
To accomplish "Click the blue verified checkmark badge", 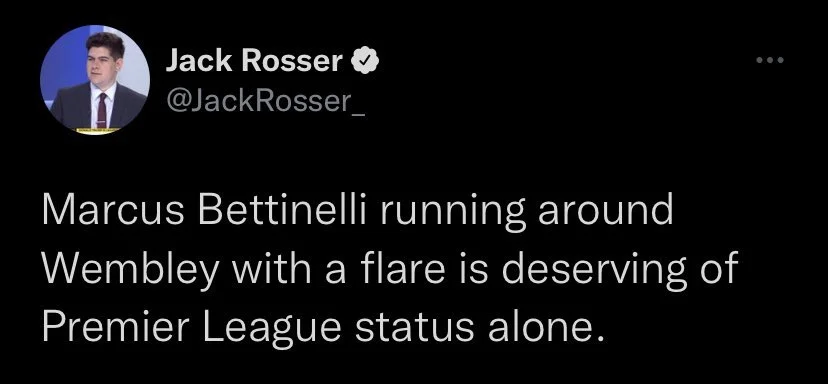I will coord(364,62).
